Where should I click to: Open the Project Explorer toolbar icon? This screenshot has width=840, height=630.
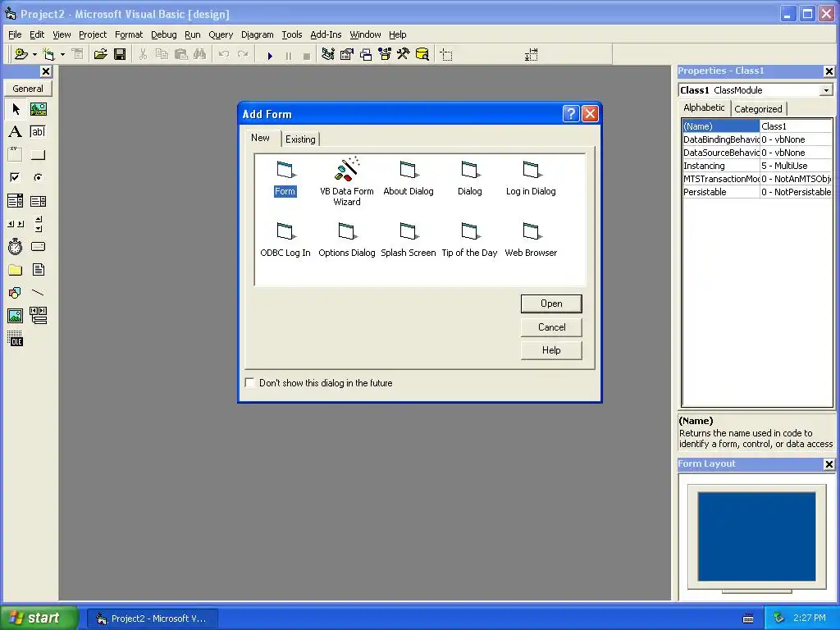point(328,54)
